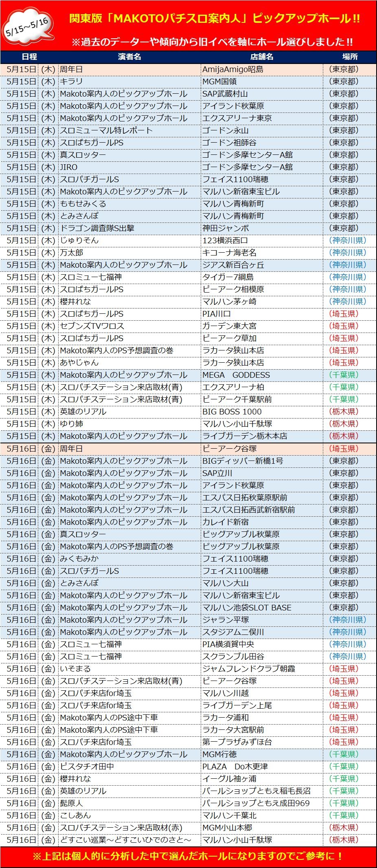Image resolution: width=377 pixels, height=868 pixels.
Task: Click ライブガーデン栃木本店 store name
Action: click(x=245, y=436)
